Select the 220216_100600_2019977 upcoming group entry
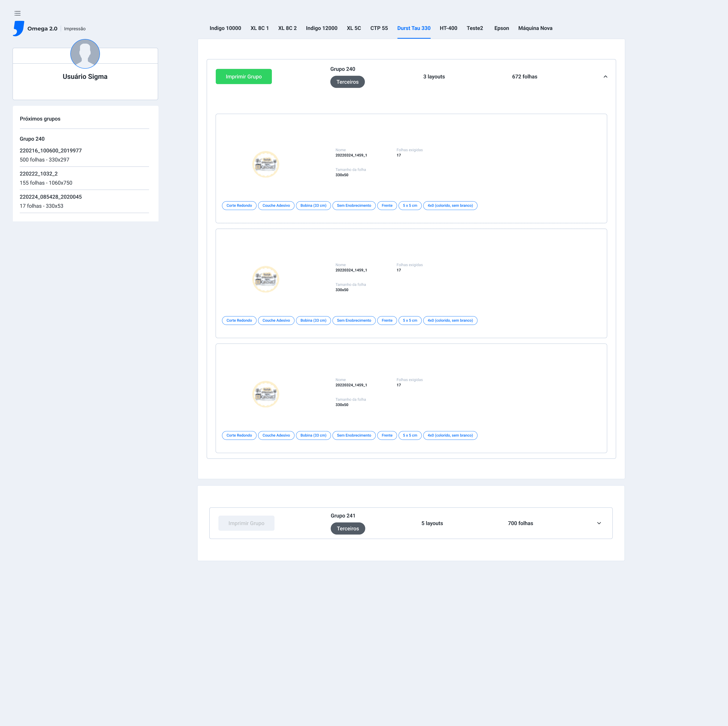 click(50, 151)
